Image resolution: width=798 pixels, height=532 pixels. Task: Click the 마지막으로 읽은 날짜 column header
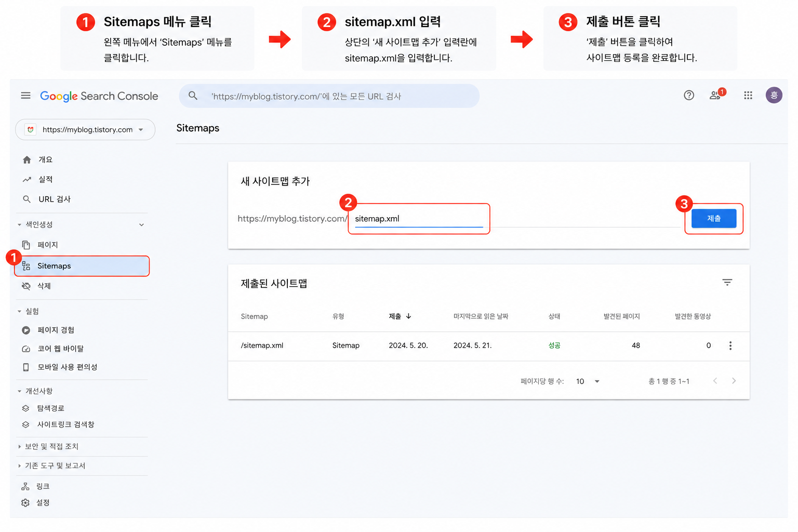pyautogui.click(x=481, y=316)
